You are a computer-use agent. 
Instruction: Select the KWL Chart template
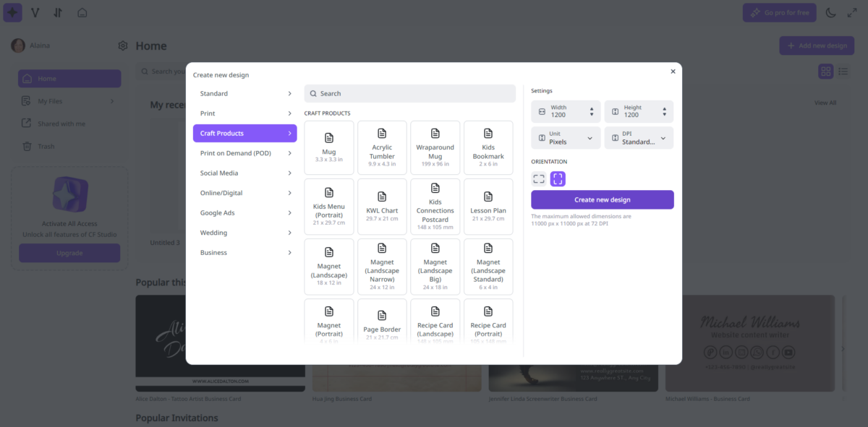[x=382, y=207]
